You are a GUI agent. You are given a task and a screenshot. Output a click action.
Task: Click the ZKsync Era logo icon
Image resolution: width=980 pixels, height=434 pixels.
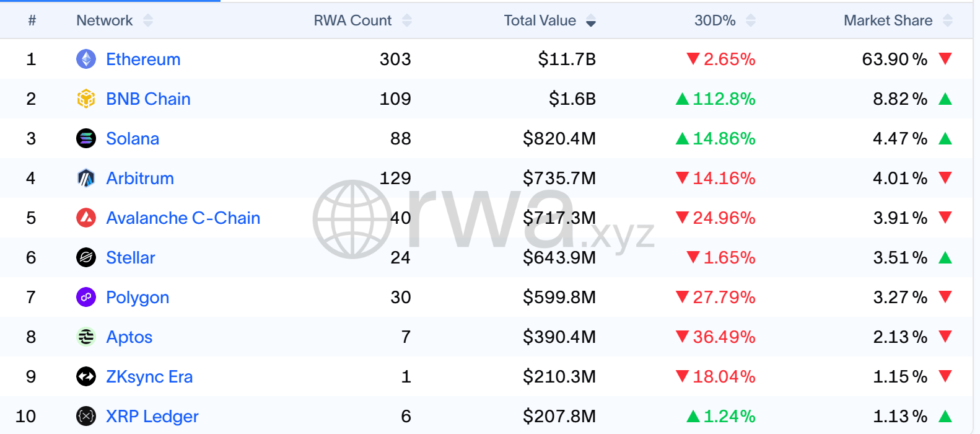[86, 376]
